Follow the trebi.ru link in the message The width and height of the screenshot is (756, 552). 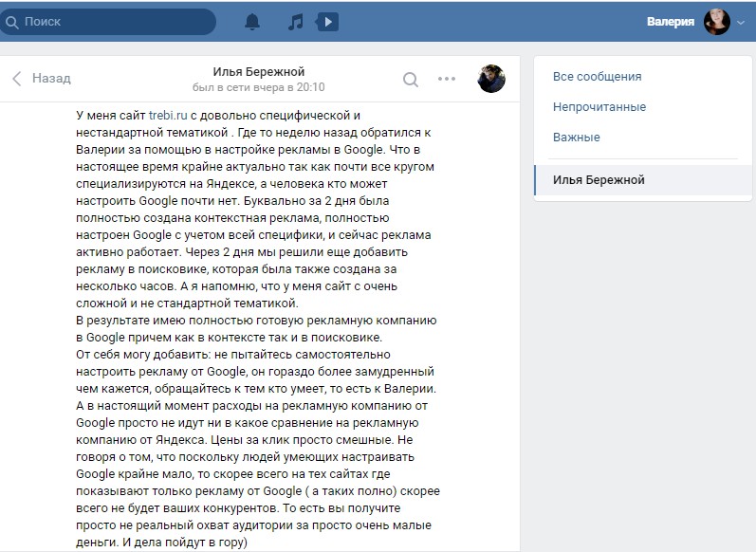[168, 116]
